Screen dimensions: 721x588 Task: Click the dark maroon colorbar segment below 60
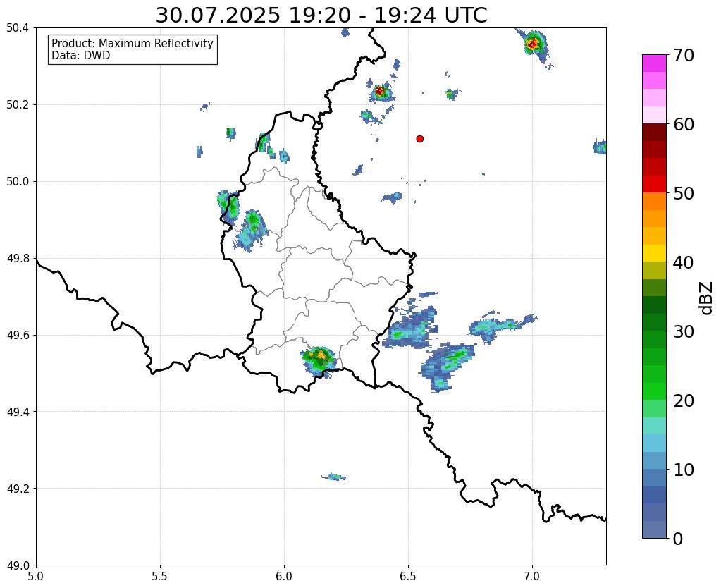pos(654,133)
